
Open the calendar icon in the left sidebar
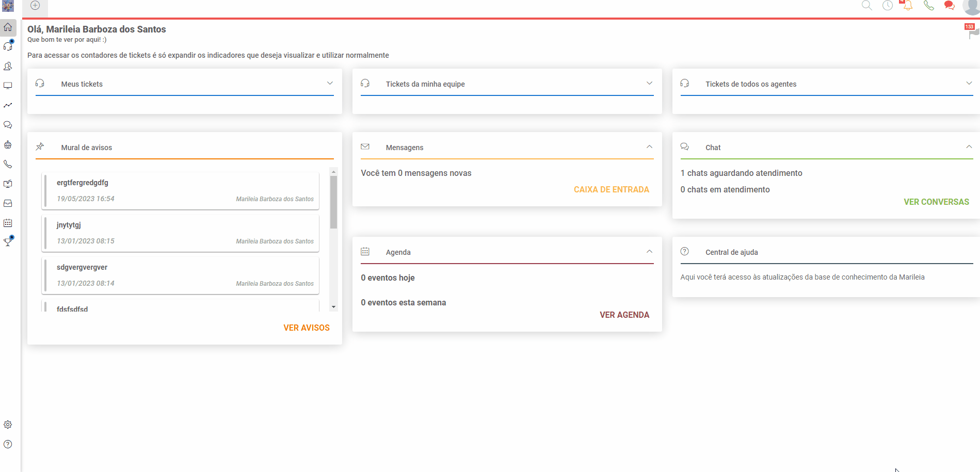coord(8,223)
